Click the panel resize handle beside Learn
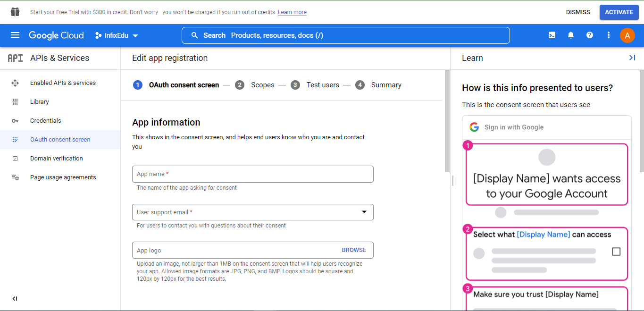The width and height of the screenshot is (644, 311). 452,181
